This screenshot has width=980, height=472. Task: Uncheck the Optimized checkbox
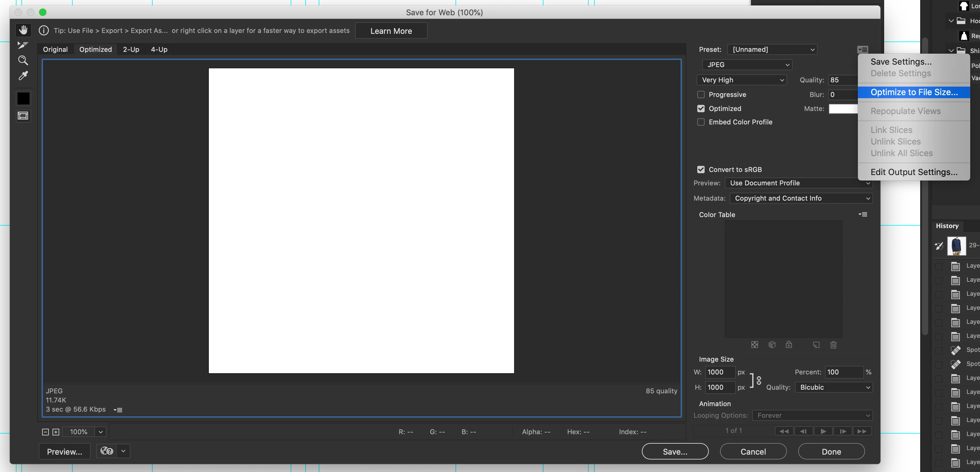[701, 109]
